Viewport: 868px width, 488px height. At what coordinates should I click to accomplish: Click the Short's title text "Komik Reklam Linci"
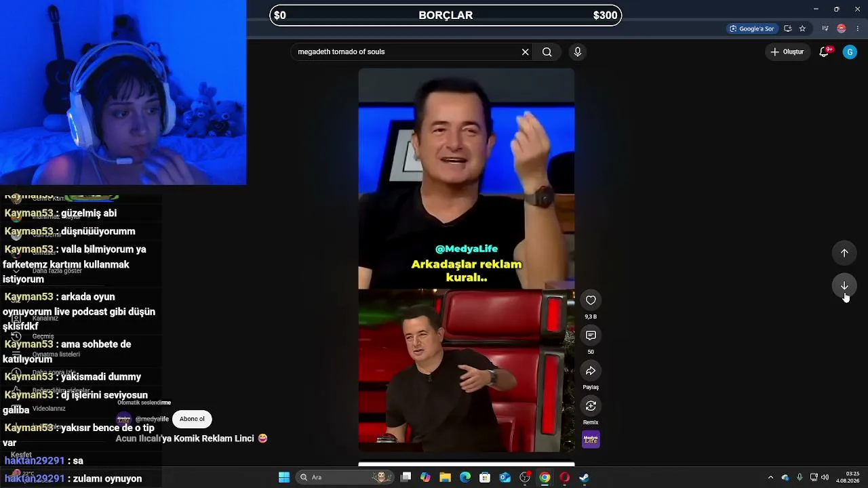(214, 439)
